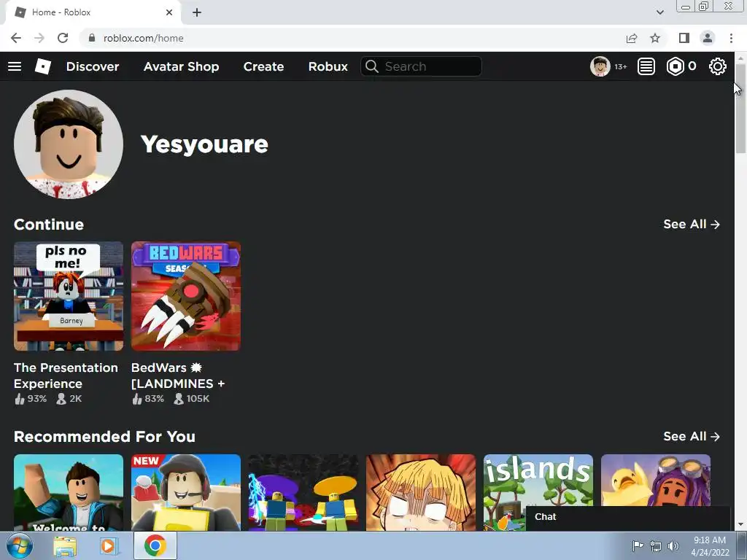
Task: Open the hamburger navigation menu
Action: (x=15, y=66)
